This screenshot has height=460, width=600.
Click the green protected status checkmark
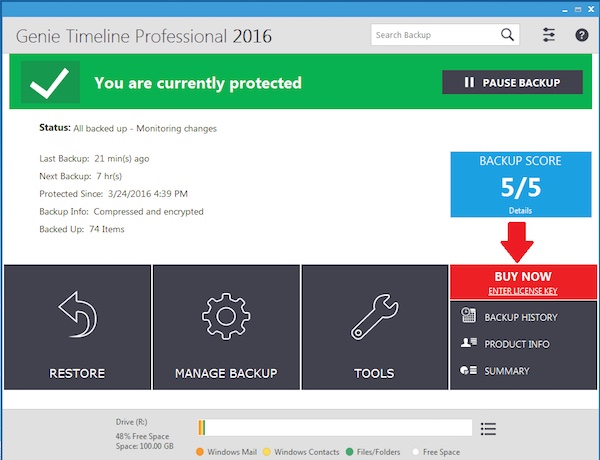[x=46, y=82]
